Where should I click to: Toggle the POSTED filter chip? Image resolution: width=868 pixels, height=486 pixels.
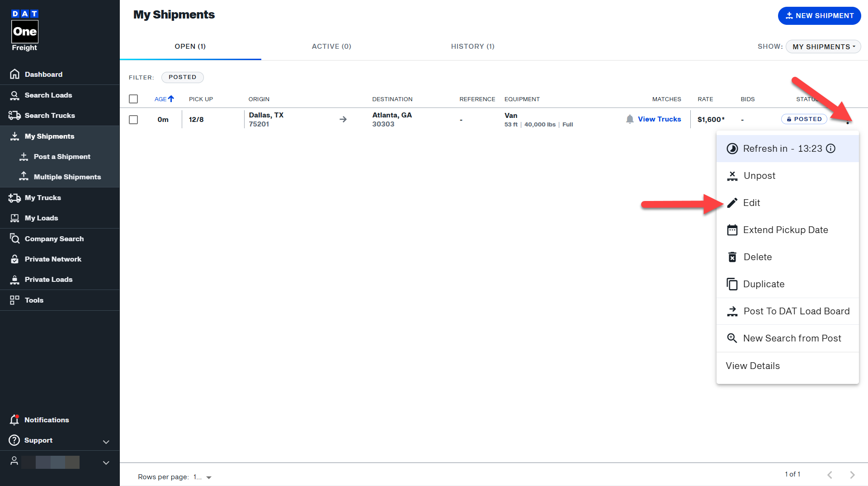point(182,77)
